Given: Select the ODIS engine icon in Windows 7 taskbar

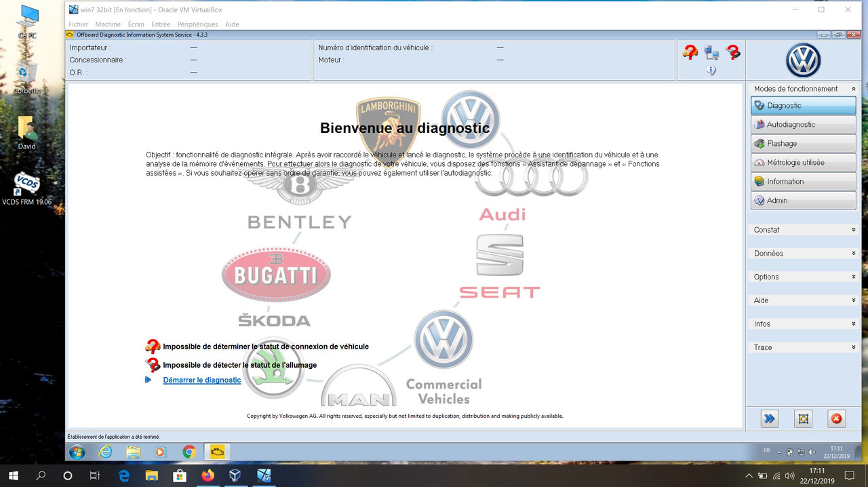Looking at the screenshot, I should 218,452.
